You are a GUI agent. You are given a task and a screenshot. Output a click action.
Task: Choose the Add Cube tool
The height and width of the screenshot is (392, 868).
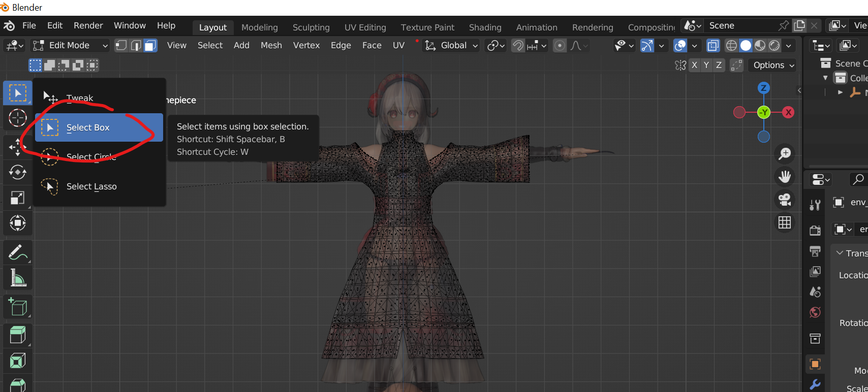(x=18, y=307)
